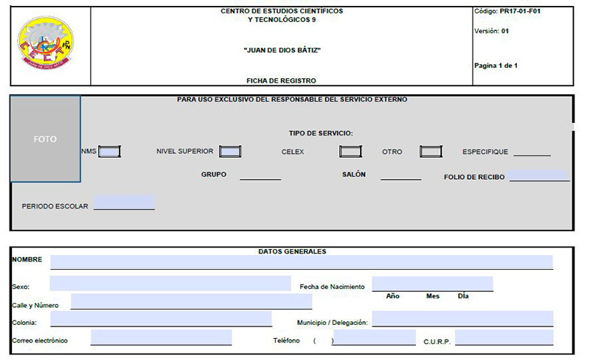Check the NIVEL SUPERIOR box
This screenshot has width=590, height=364.
(x=230, y=152)
